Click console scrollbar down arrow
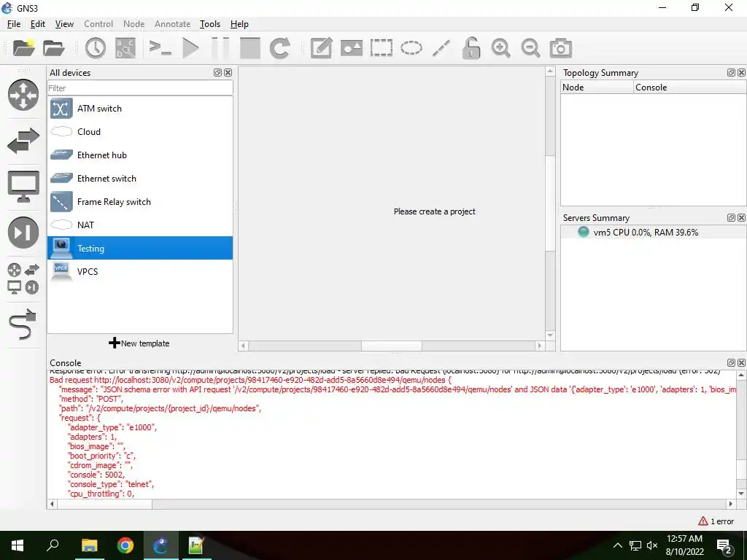The height and width of the screenshot is (560, 747). click(x=741, y=494)
